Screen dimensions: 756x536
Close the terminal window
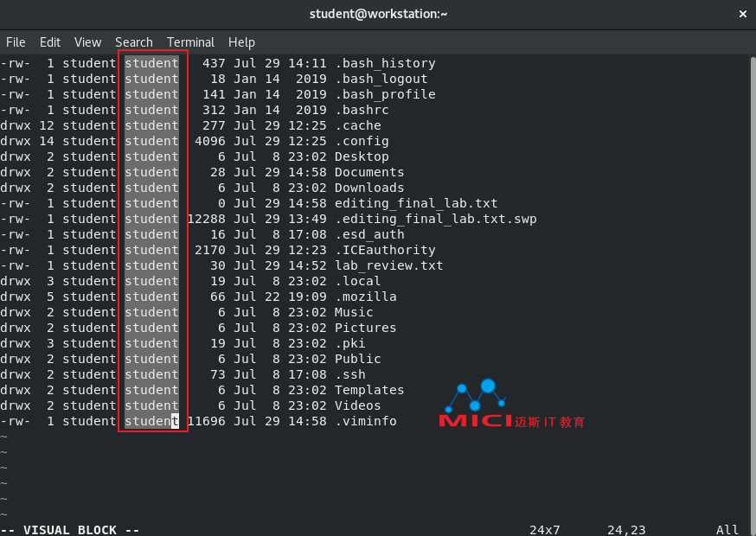pos(741,13)
